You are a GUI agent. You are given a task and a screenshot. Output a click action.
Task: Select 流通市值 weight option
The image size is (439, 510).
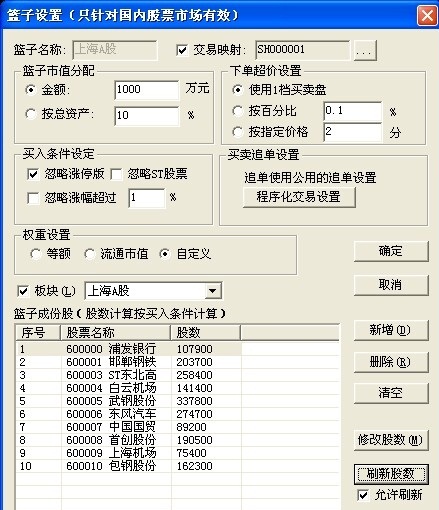pos(89,254)
